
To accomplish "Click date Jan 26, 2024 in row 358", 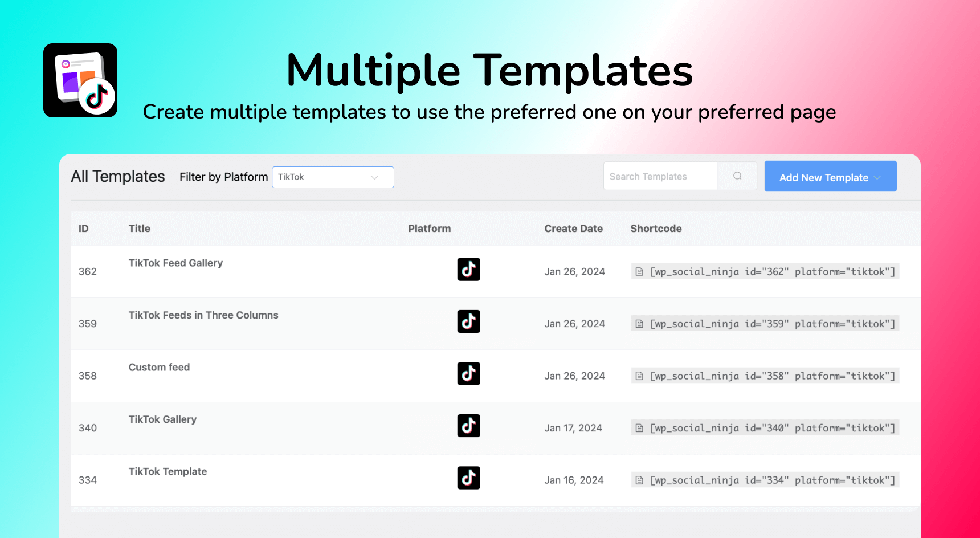I will coord(574,376).
